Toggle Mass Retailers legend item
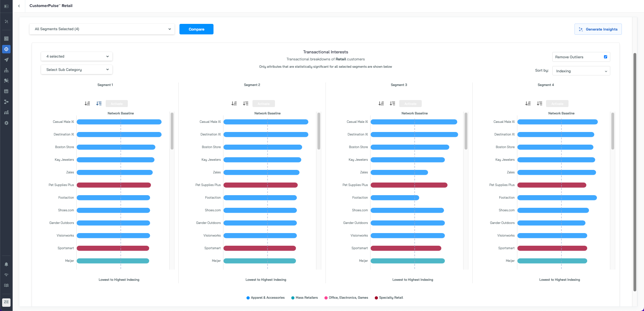 click(x=304, y=298)
